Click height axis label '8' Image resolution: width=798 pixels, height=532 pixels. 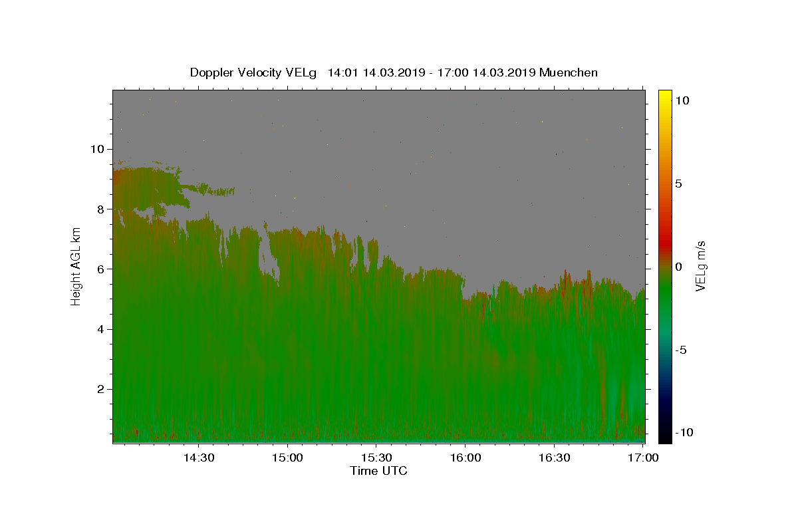[100, 209]
